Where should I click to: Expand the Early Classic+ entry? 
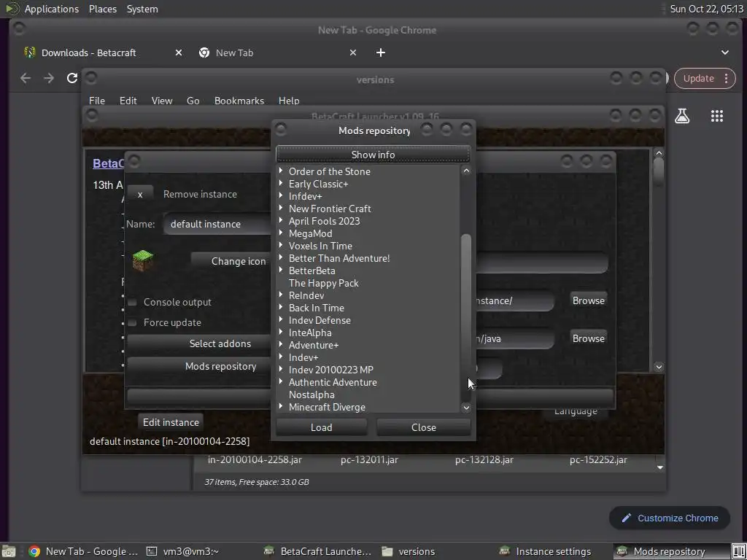pyautogui.click(x=281, y=183)
